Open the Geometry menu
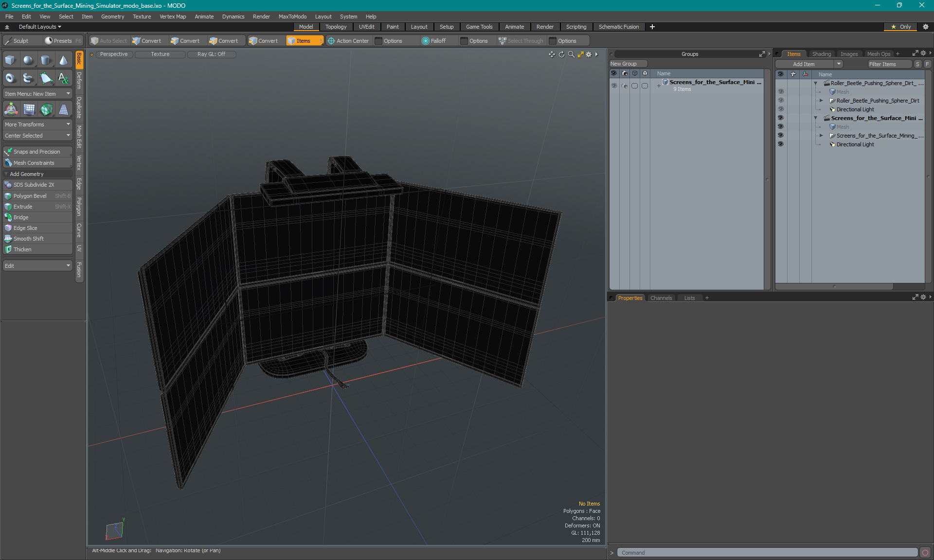 point(112,17)
